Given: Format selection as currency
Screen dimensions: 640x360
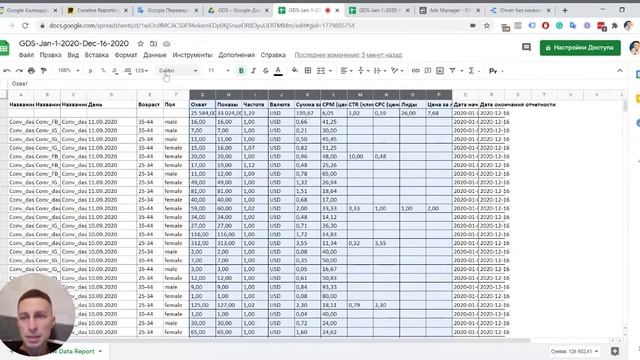Looking at the screenshot, I should point(91,71).
